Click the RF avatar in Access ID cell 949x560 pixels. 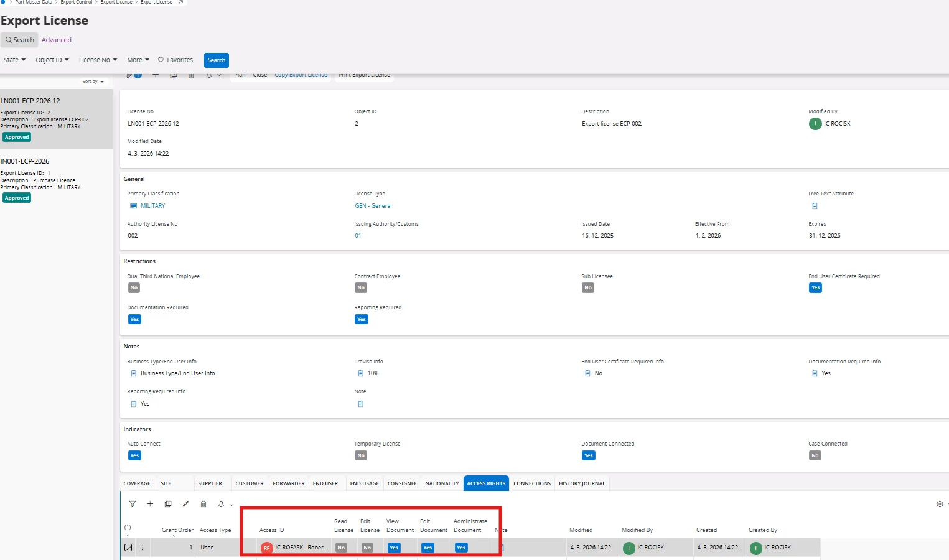[x=266, y=548]
